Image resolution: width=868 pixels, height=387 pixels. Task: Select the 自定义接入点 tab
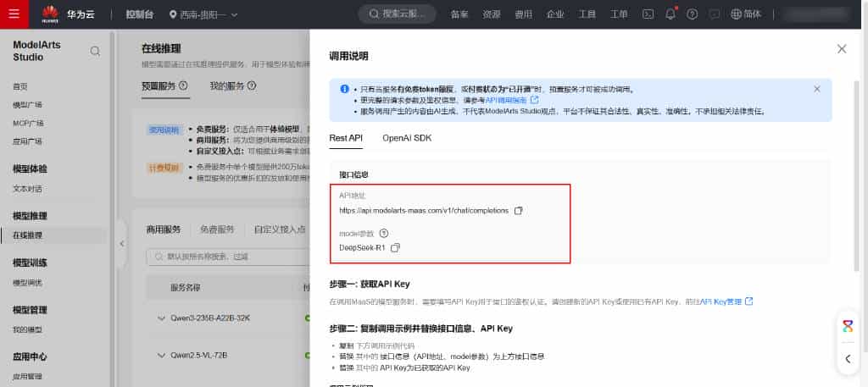pyautogui.click(x=280, y=229)
